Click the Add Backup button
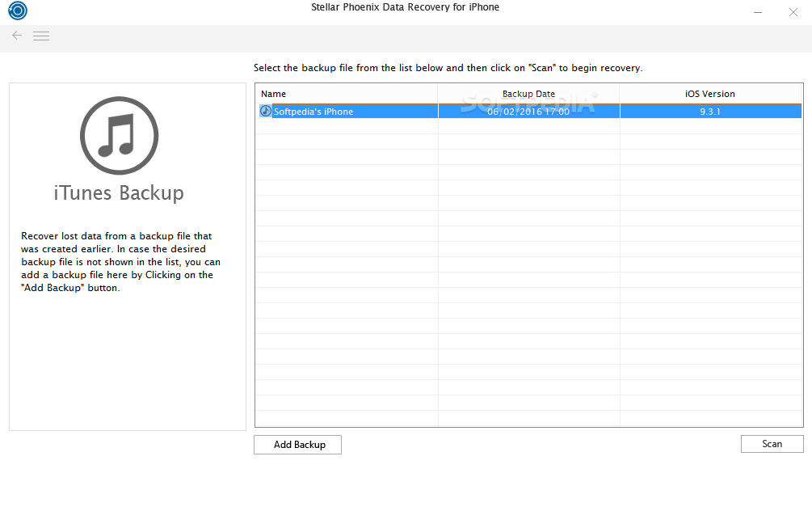The image size is (812, 507). pyautogui.click(x=298, y=445)
